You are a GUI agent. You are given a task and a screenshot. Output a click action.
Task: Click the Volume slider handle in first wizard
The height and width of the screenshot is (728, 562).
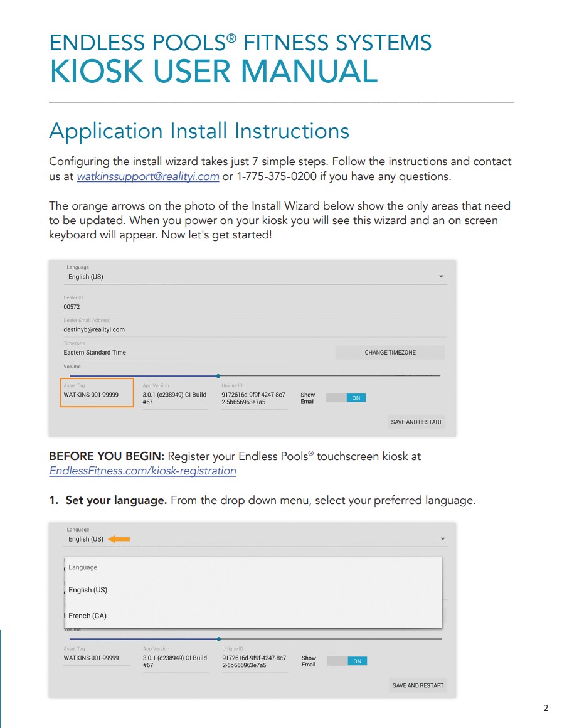tap(218, 375)
